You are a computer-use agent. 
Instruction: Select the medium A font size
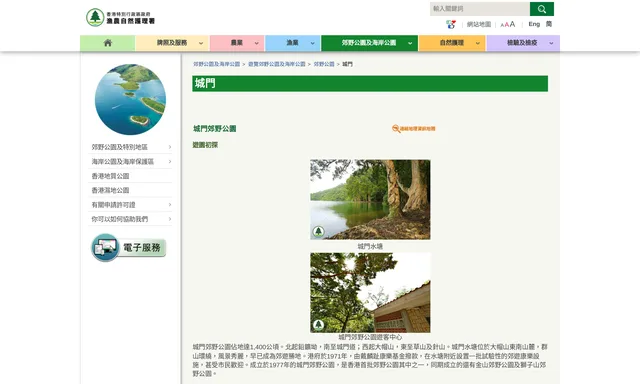coord(507,25)
